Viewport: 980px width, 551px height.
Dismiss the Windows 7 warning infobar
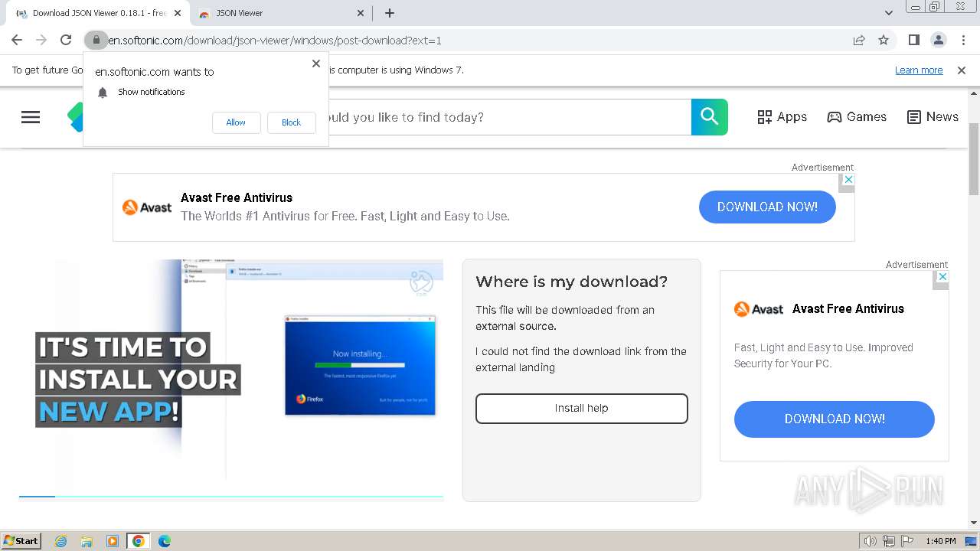(962, 70)
